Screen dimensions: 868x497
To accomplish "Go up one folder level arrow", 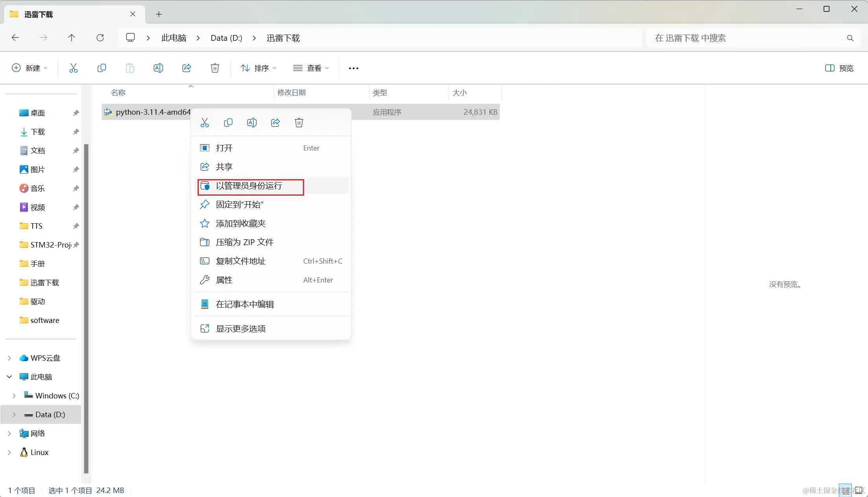I will pos(72,38).
